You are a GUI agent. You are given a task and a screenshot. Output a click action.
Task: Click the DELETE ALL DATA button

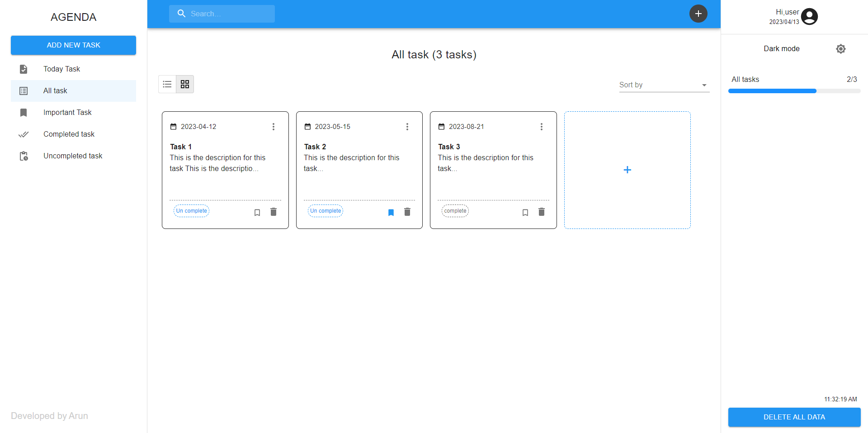coord(794,417)
